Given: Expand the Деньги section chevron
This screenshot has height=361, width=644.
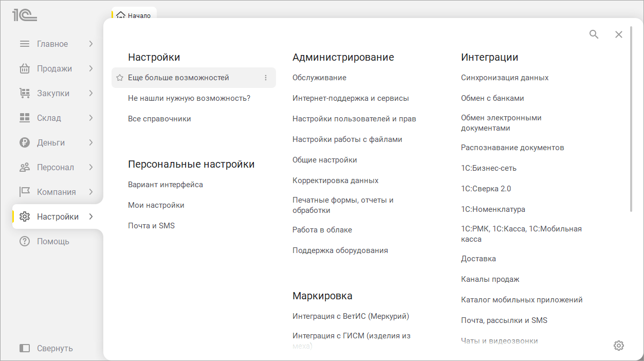Looking at the screenshot, I should pyautogui.click(x=91, y=142).
